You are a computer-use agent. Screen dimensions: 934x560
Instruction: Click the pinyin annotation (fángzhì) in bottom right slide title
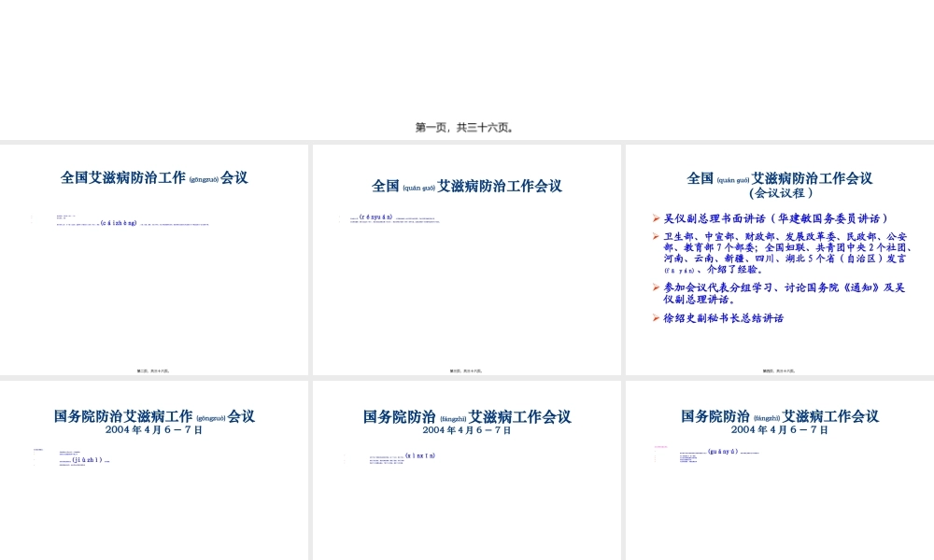[766, 416]
